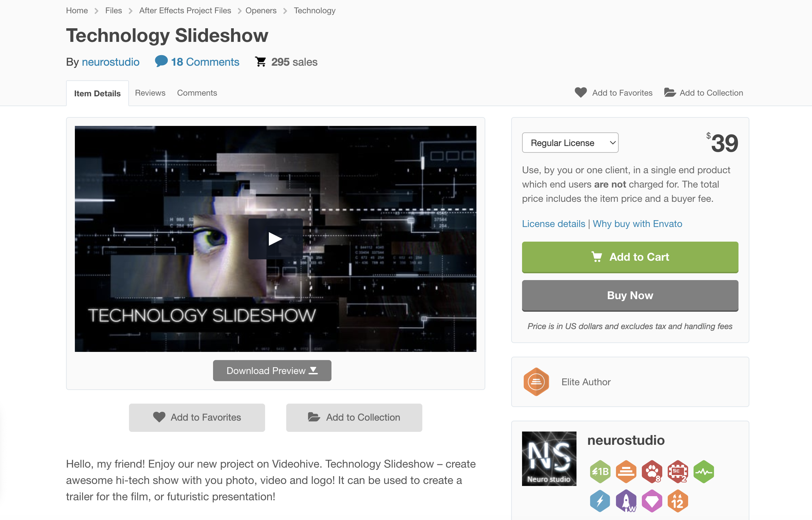Click neurostudio avatar thumbnail
The width and height of the screenshot is (812, 520).
[549, 459]
